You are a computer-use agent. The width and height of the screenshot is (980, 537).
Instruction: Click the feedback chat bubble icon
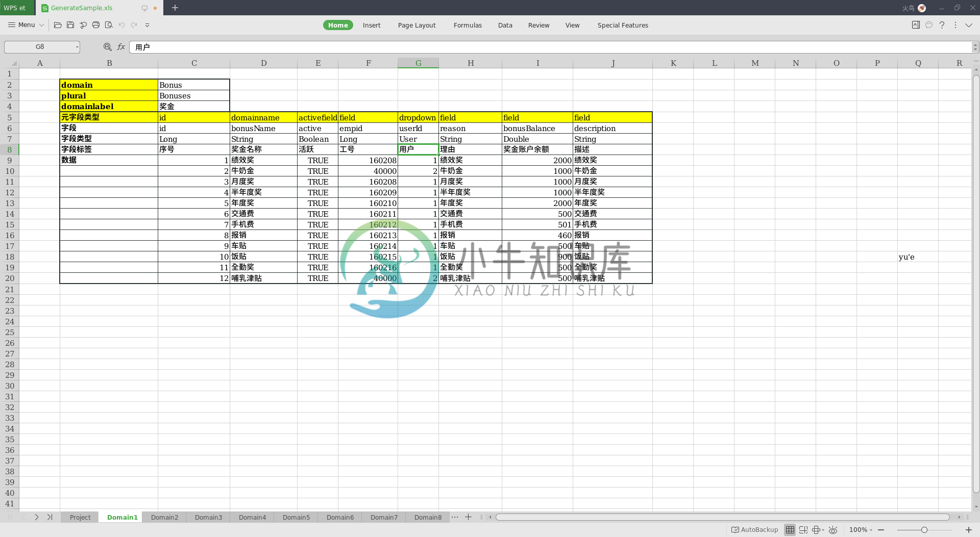[x=929, y=25]
